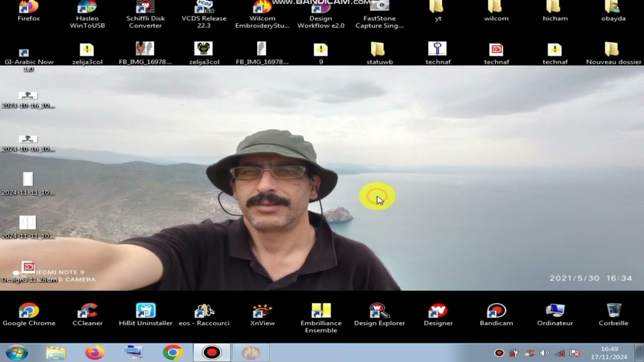Select the GI-Arabic Now 1.0 shortcut
This screenshot has height=362, width=644.
click(29, 60)
